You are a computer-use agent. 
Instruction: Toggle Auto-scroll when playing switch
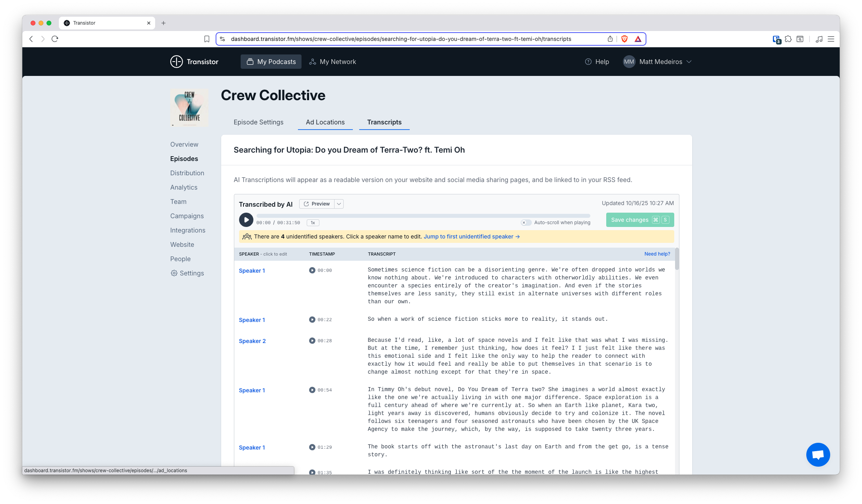526,223
